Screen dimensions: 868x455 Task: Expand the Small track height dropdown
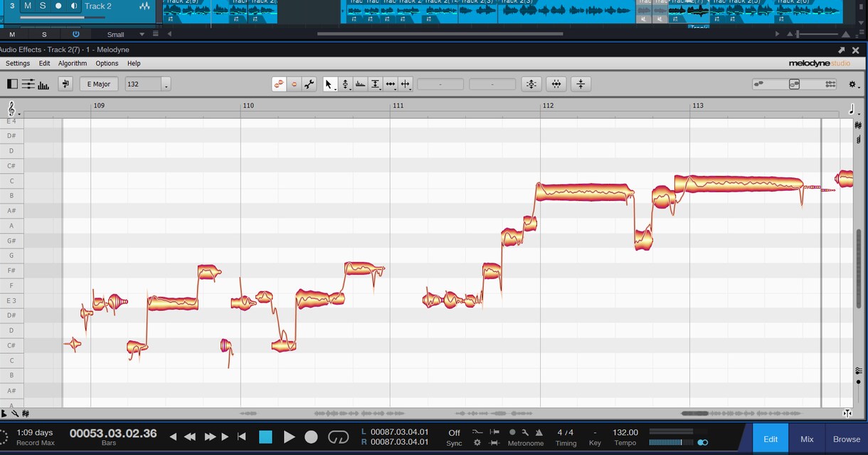click(x=142, y=34)
